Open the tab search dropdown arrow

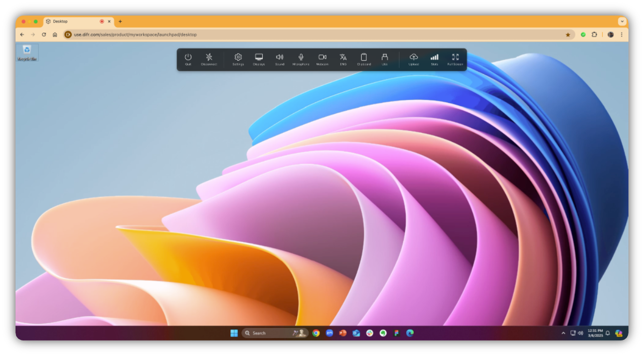click(622, 22)
